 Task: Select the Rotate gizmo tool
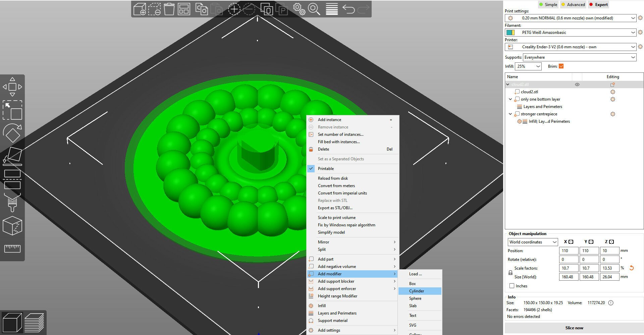click(12, 133)
